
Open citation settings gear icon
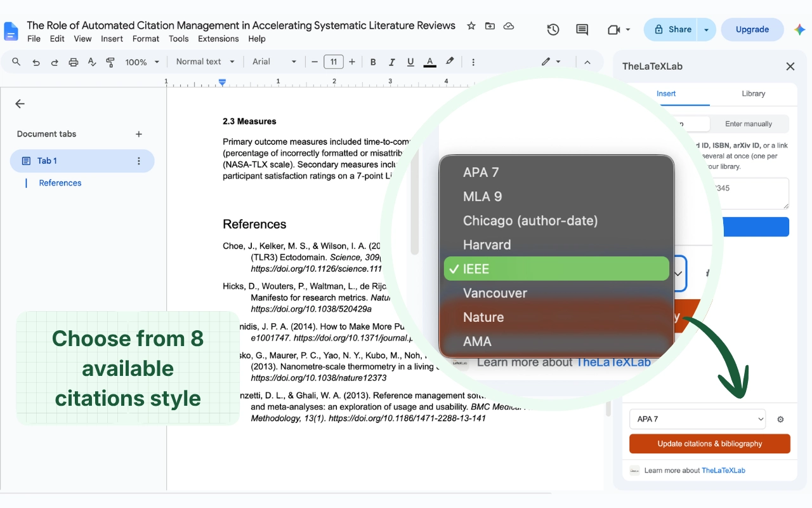click(780, 419)
